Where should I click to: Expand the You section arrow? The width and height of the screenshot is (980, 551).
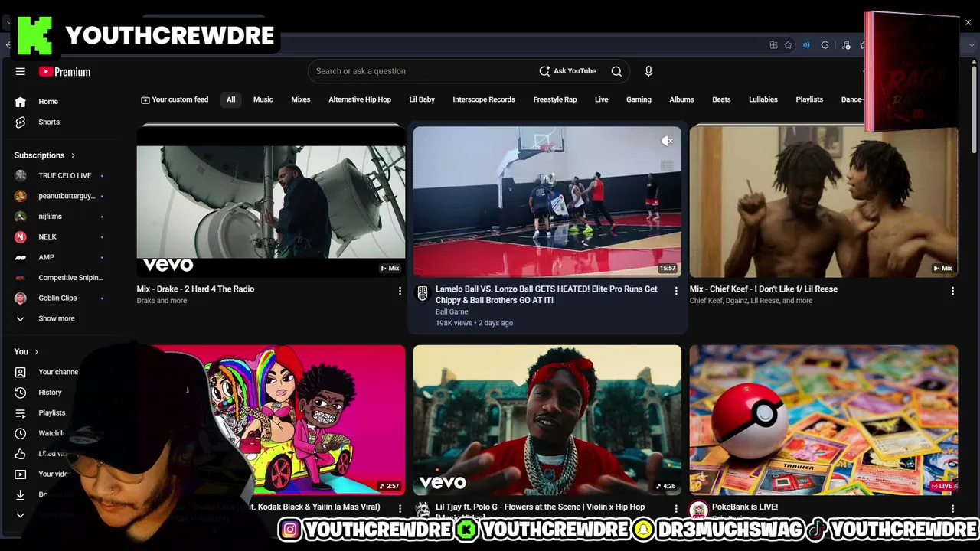click(36, 352)
